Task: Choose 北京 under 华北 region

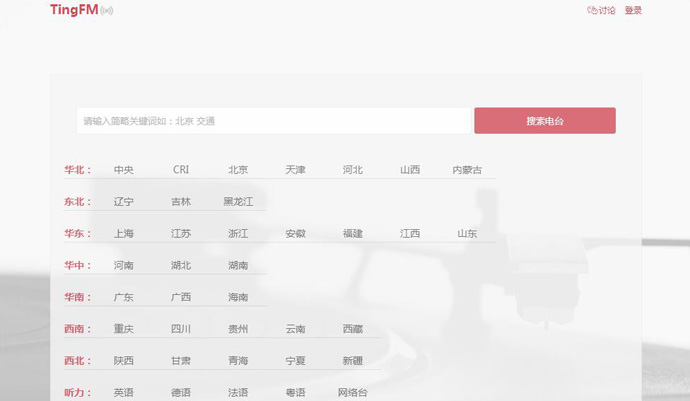Action: (238, 170)
